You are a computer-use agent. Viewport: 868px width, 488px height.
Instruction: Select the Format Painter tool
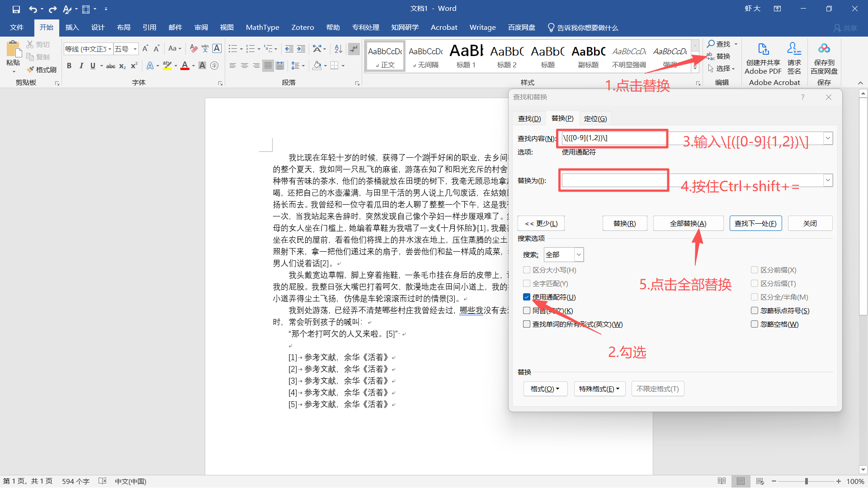click(x=42, y=70)
